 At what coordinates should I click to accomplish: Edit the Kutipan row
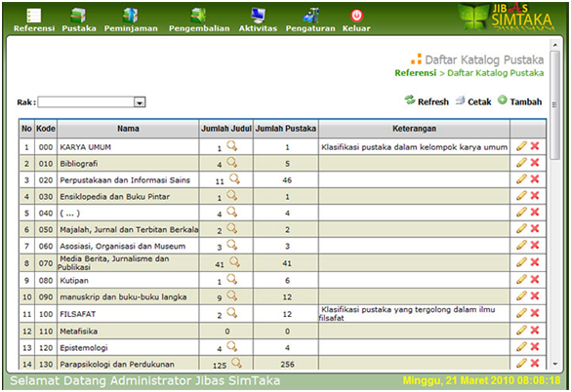(521, 279)
